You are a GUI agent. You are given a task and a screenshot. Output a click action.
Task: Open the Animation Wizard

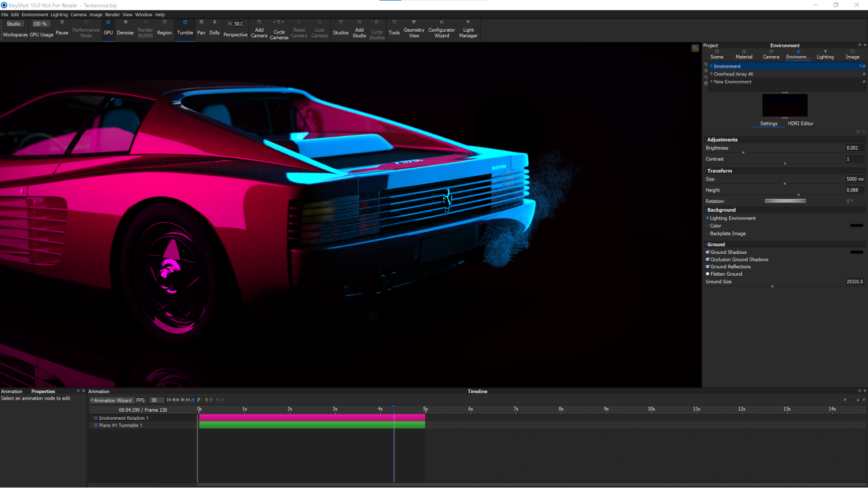click(x=112, y=400)
